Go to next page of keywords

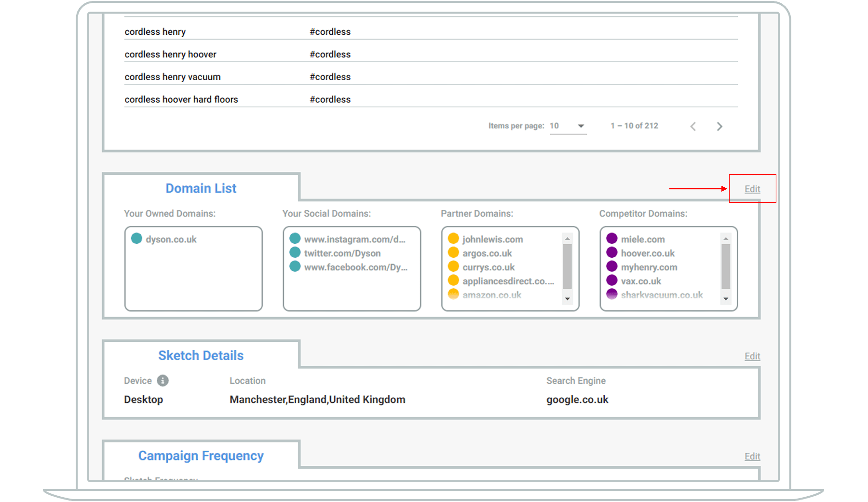point(719,126)
